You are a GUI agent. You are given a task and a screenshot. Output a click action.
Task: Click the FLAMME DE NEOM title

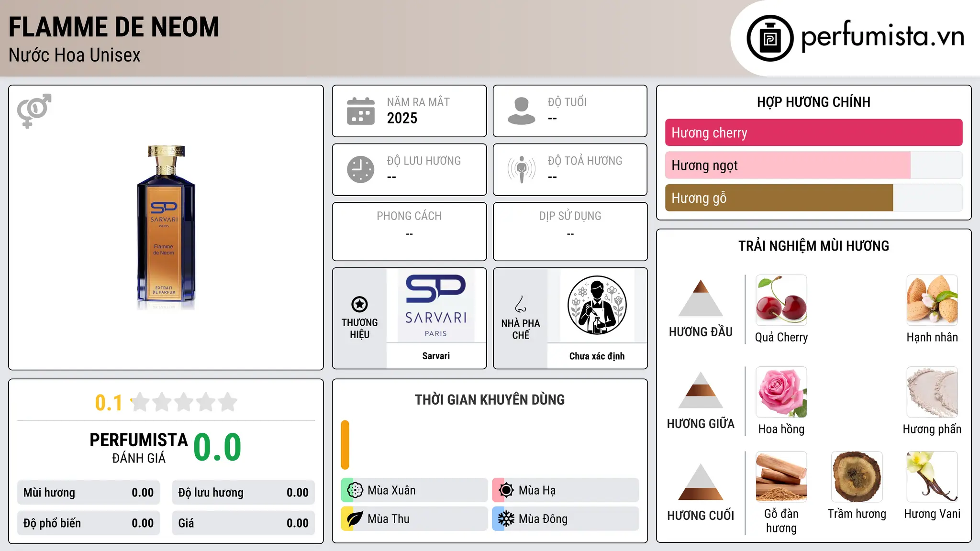114,27
